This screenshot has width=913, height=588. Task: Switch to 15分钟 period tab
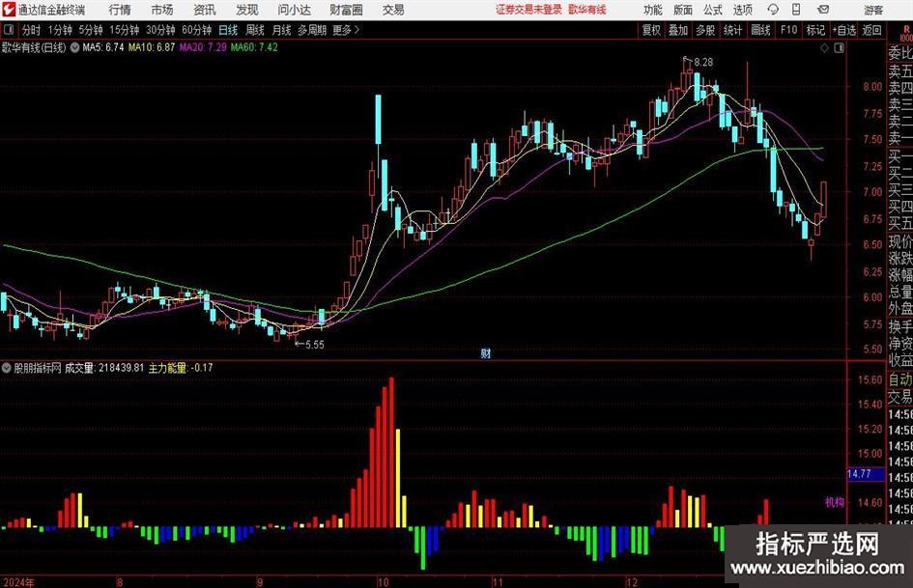point(124,30)
